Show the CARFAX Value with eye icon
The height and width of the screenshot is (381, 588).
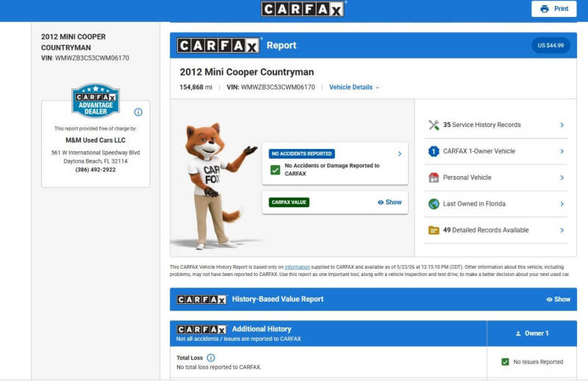pos(390,203)
